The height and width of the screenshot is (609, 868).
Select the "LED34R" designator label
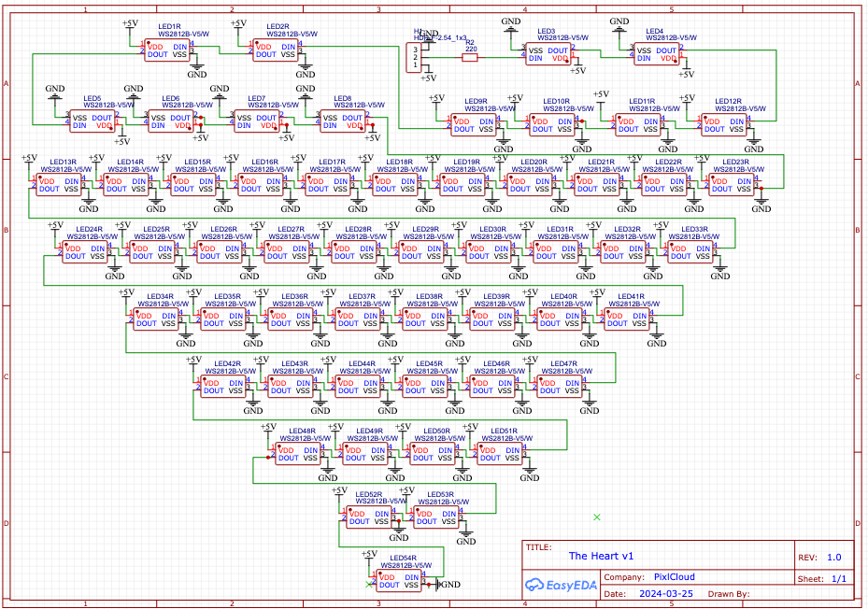tap(160, 296)
